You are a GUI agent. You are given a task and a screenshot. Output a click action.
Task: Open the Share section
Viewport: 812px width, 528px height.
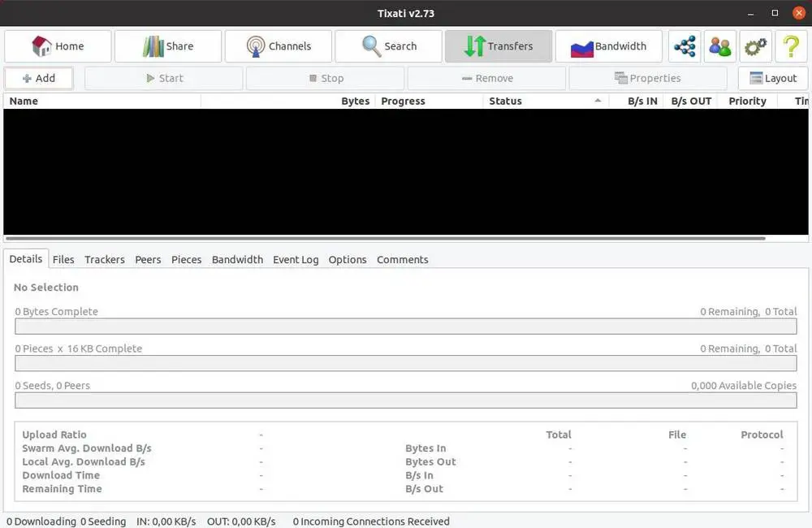(168, 46)
